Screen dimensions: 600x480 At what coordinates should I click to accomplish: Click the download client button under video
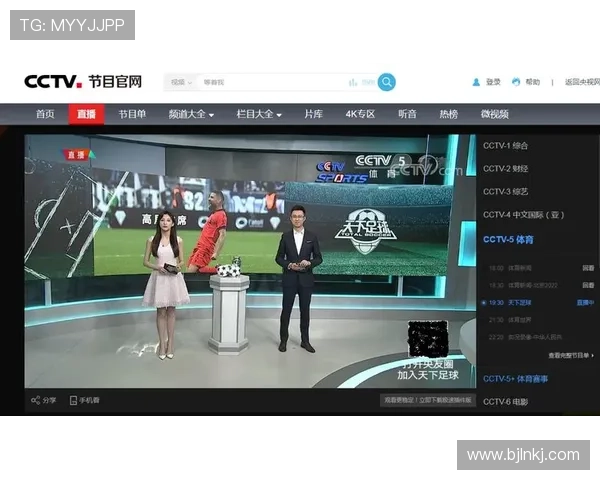(x=425, y=400)
